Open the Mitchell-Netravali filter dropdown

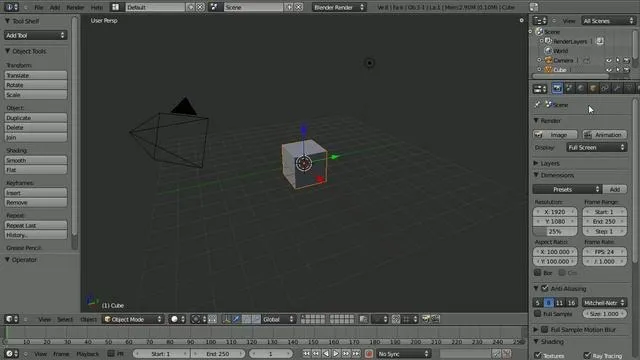tap(604, 302)
